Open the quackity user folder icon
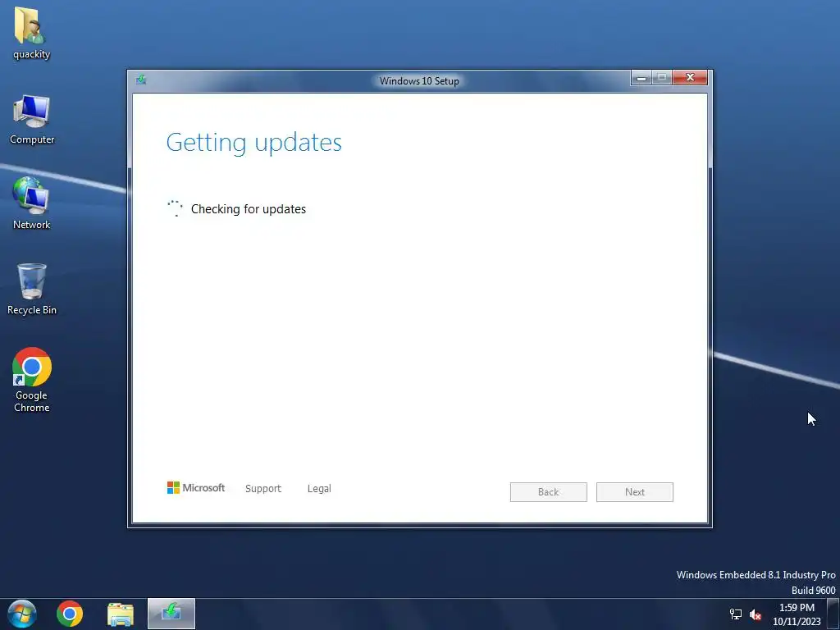Screen dimensions: 840x630 31,32
